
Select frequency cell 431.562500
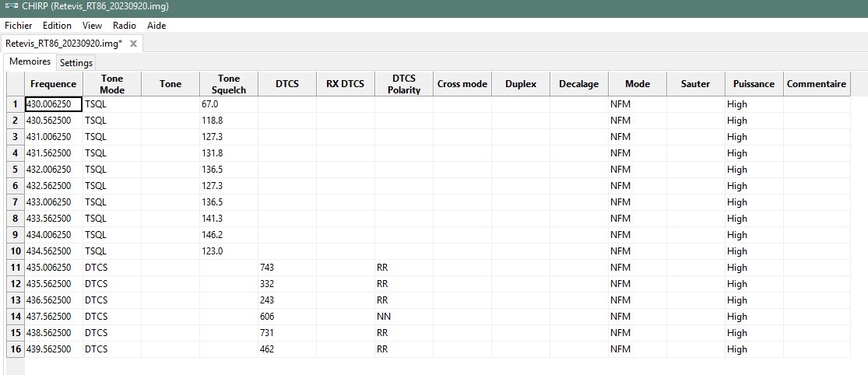point(54,153)
